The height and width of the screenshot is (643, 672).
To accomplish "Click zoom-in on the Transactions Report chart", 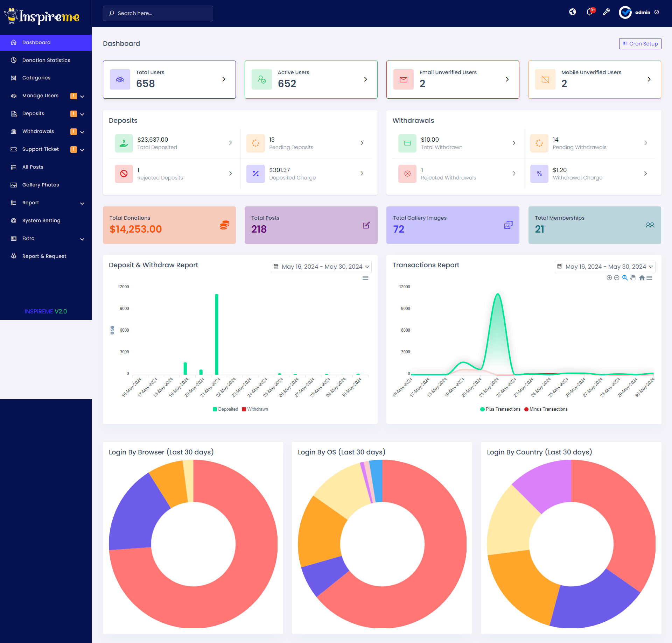I will [609, 277].
